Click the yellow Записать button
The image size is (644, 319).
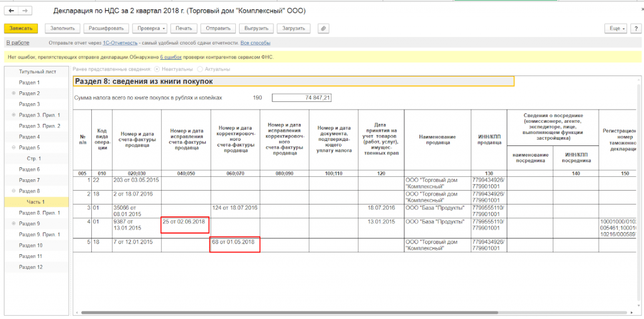point(21,28)
